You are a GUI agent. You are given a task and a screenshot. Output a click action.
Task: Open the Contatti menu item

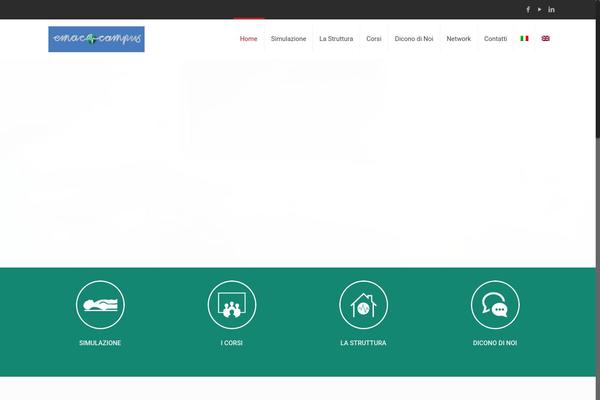tap(495, 38)
